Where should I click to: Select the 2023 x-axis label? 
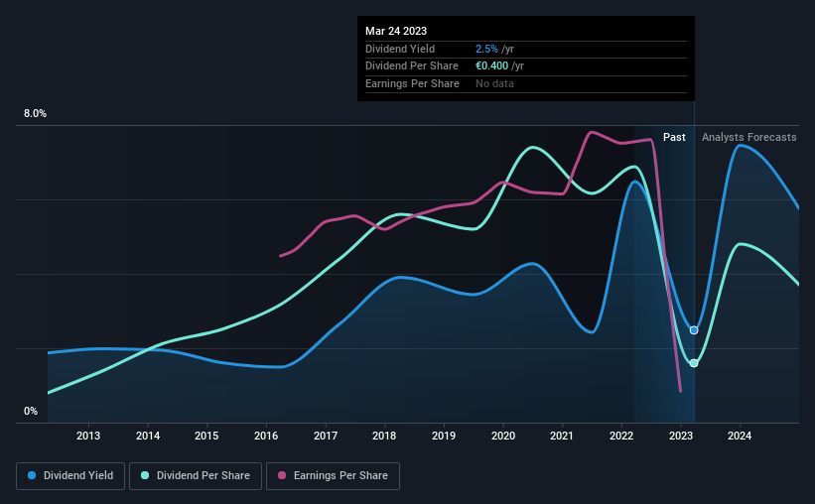pos(681,436)
